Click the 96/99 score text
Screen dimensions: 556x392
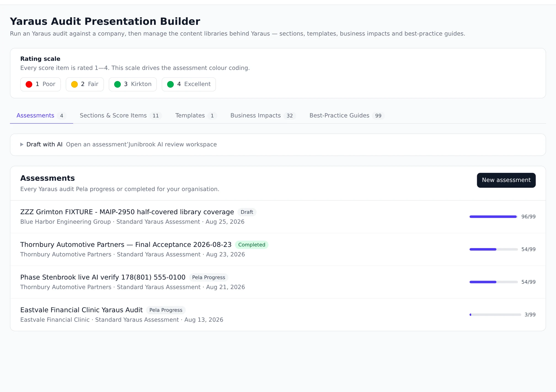528,217
